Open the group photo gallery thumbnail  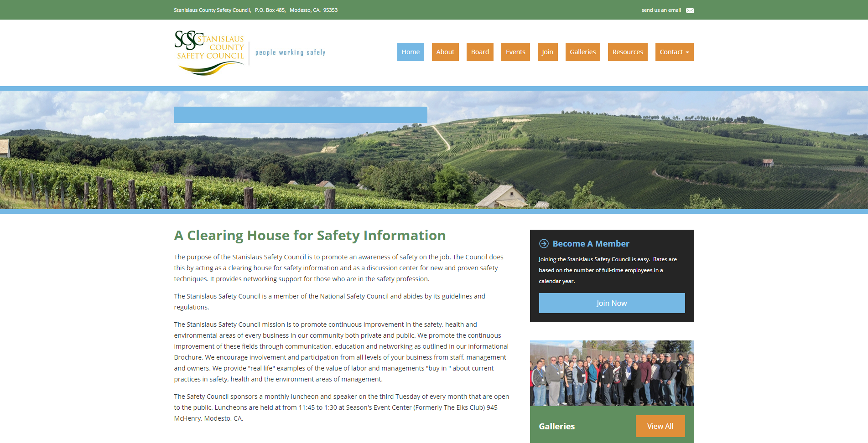click(x=612, y=373)
